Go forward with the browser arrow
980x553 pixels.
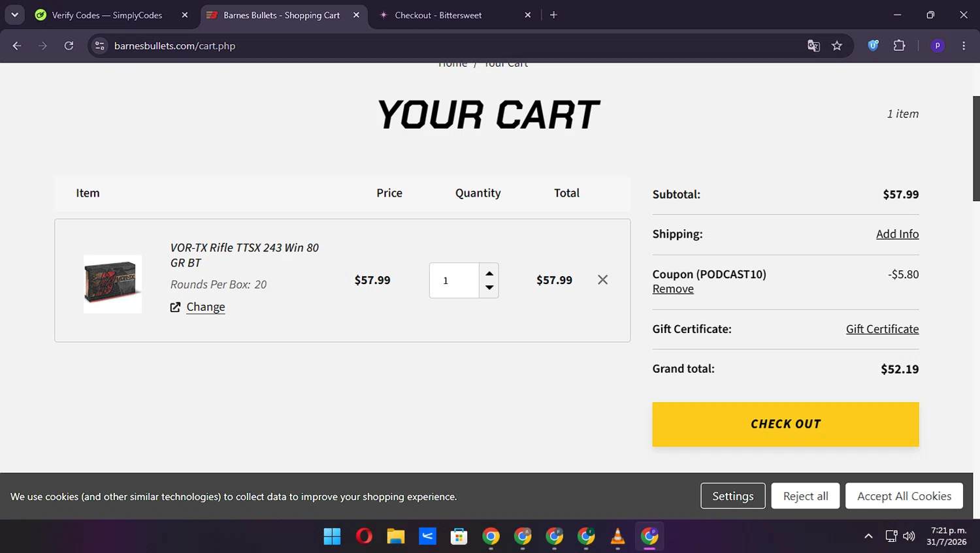(42, 46)
